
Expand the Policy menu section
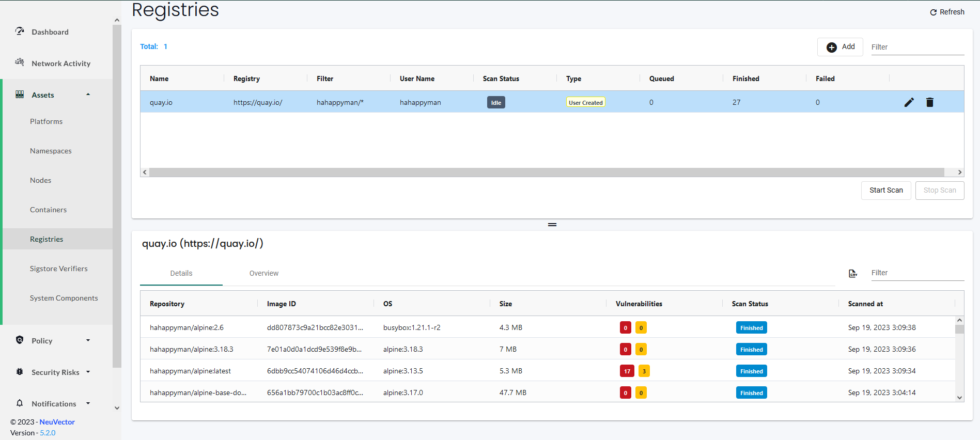88,340
